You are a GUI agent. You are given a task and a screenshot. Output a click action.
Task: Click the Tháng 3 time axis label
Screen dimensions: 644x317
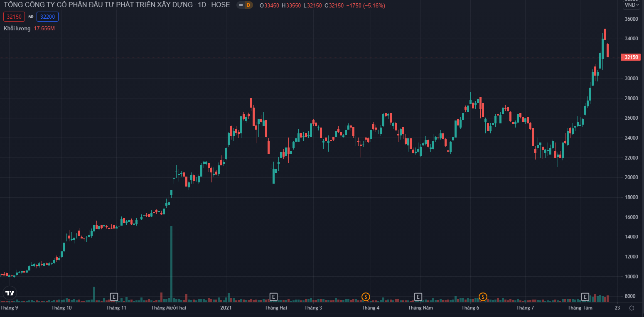(313, 308)
